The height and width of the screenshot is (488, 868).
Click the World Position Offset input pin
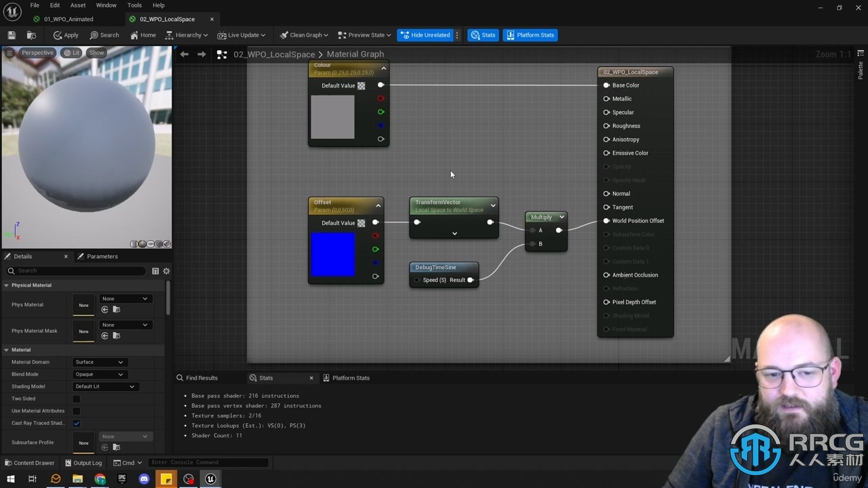606,221
